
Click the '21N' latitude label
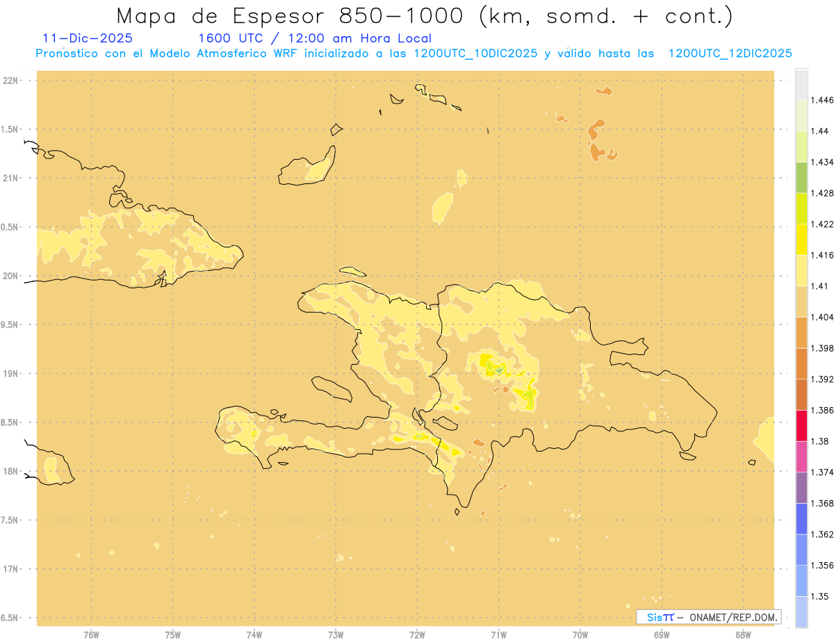[x=10, y=179]
